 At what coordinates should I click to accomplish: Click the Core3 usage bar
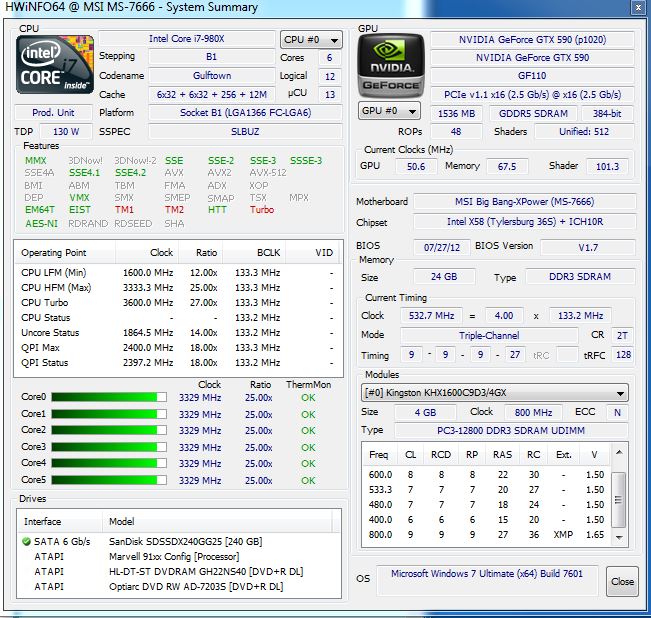109,447
